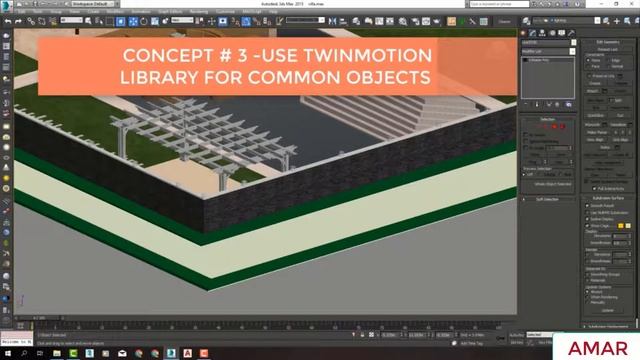Collapse the Edit Geometry rollout header

tap(608, 42)
